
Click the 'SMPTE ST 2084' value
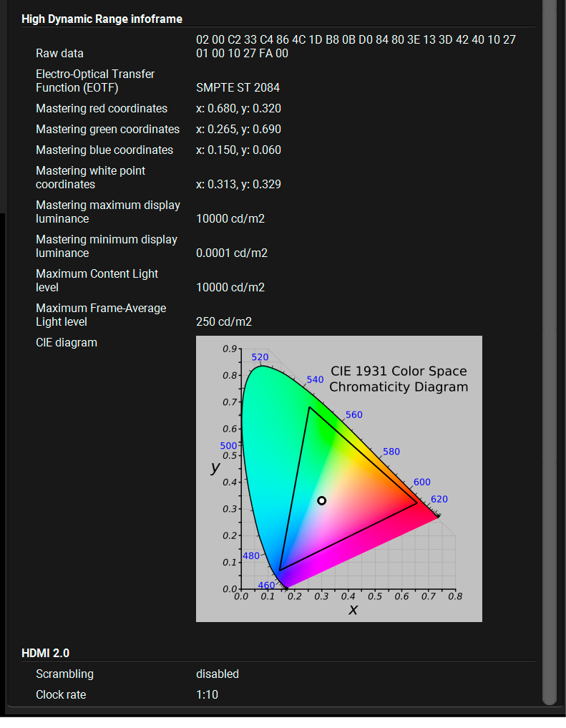pos(238,88)
